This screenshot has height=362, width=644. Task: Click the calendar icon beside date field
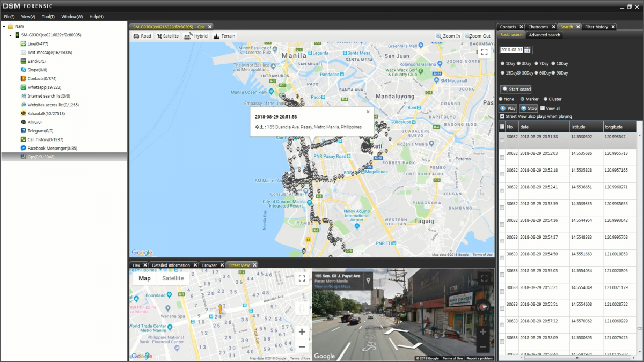pos(527,50)
